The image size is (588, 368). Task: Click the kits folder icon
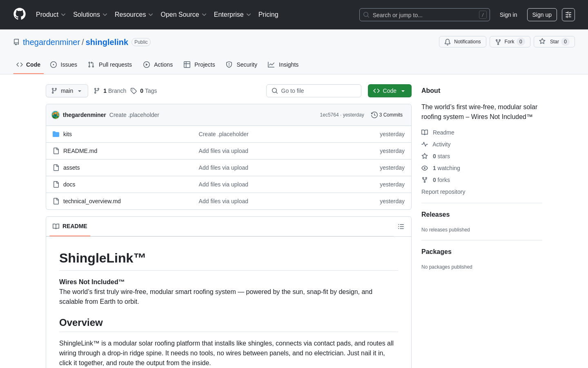coord(56,134)
